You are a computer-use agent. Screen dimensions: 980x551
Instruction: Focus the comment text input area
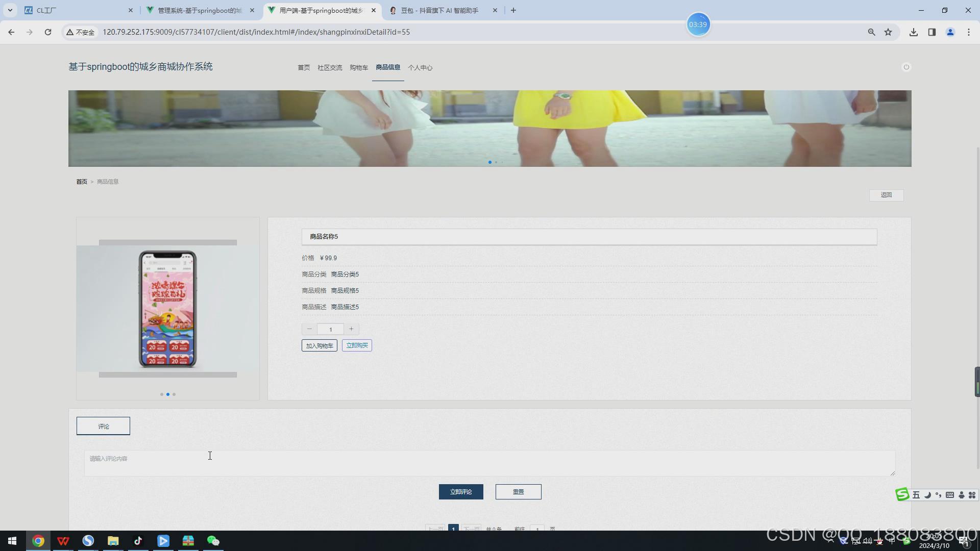(489, 463)
